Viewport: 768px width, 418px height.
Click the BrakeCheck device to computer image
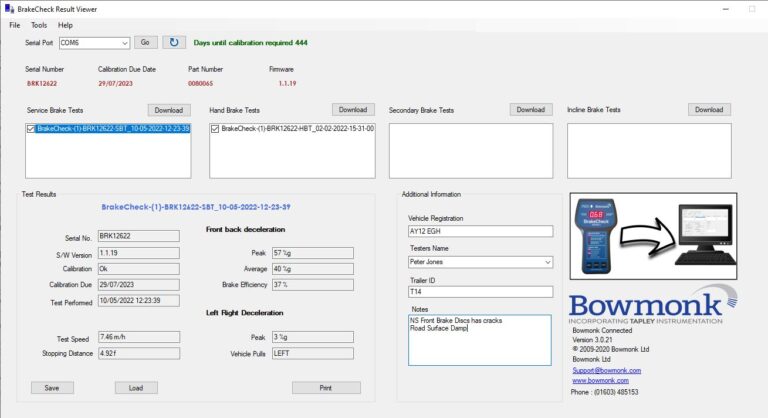point(653,236)
